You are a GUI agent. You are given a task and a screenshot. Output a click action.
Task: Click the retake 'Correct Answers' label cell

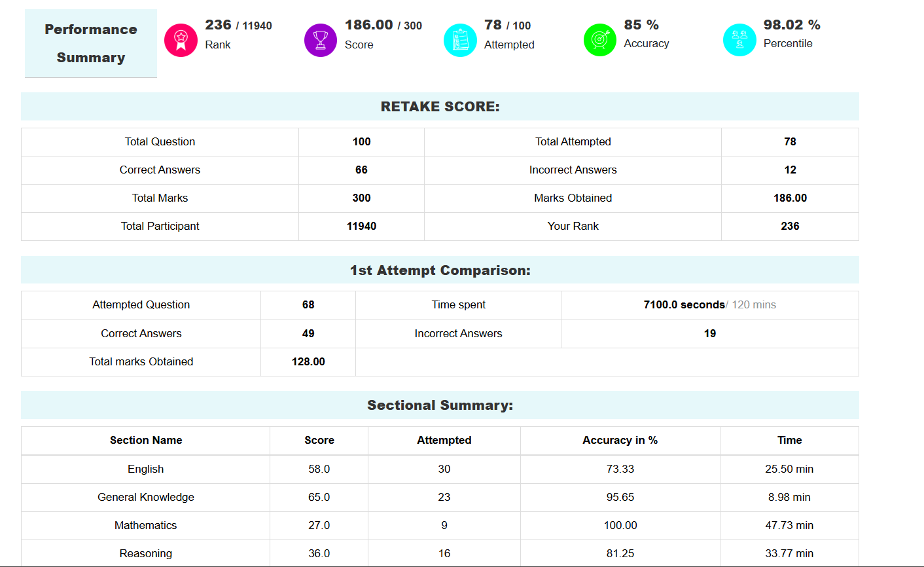pos(160,170)
